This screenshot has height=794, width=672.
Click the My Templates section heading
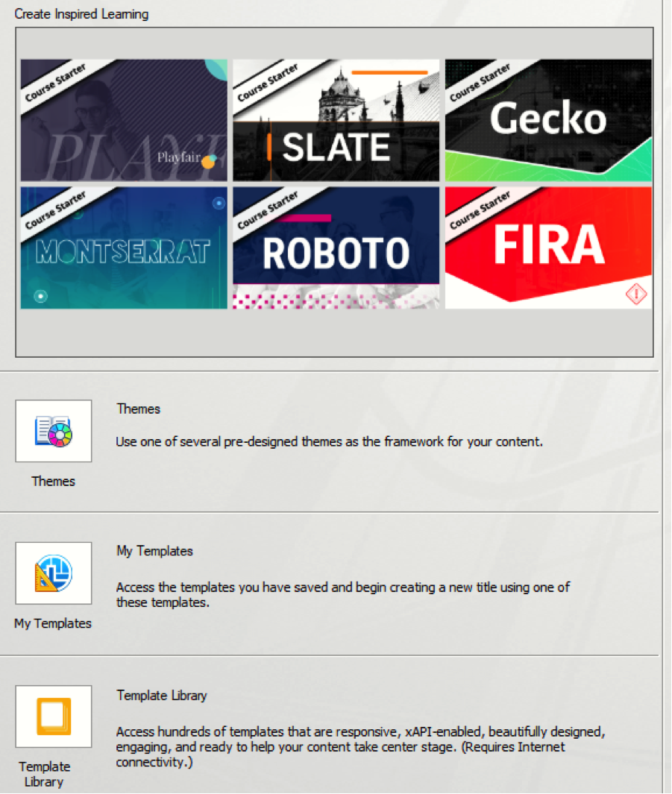(x=154, y=551)
